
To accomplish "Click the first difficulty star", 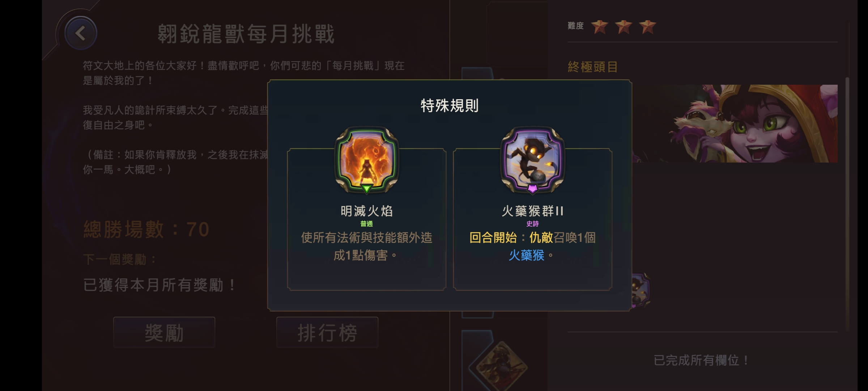I will coord(600,26).
